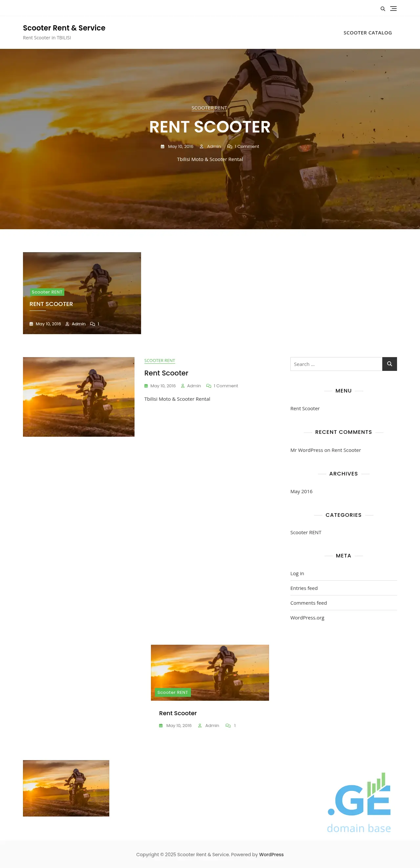Click the green Scooter RENT tag on slider card
The image size is (420, 868).
pos(47,292)
